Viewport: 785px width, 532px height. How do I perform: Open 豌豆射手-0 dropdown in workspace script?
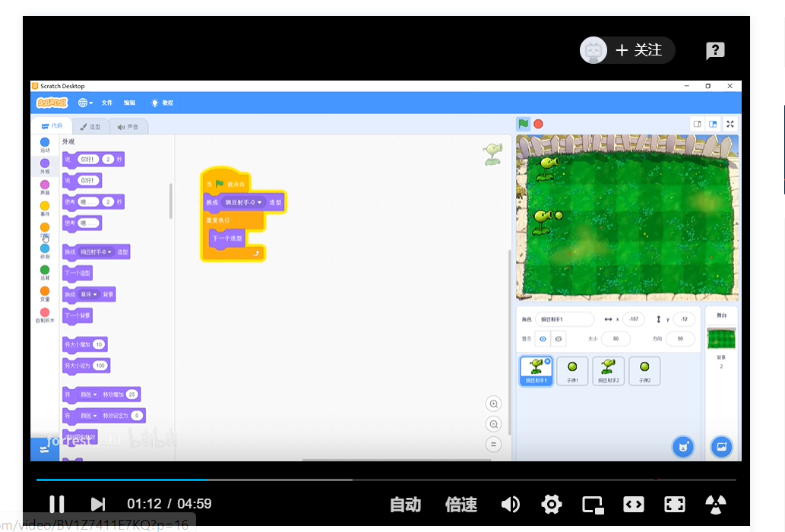point(243,203)
